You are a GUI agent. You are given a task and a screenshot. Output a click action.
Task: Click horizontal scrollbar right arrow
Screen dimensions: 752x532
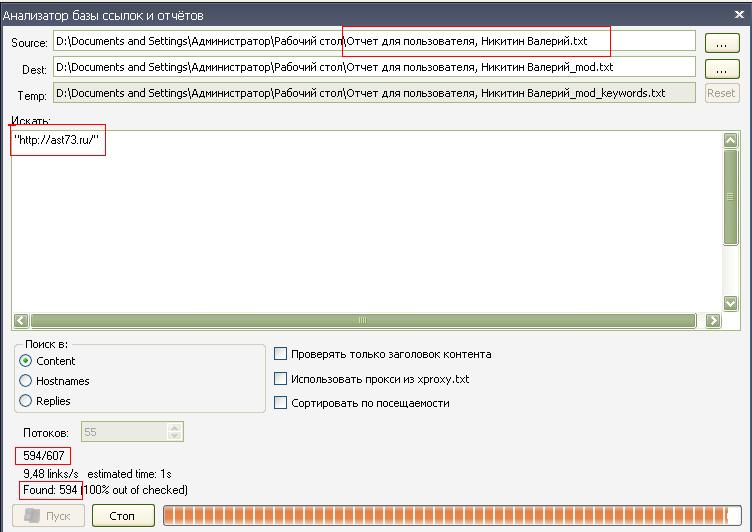click(713, 320)
